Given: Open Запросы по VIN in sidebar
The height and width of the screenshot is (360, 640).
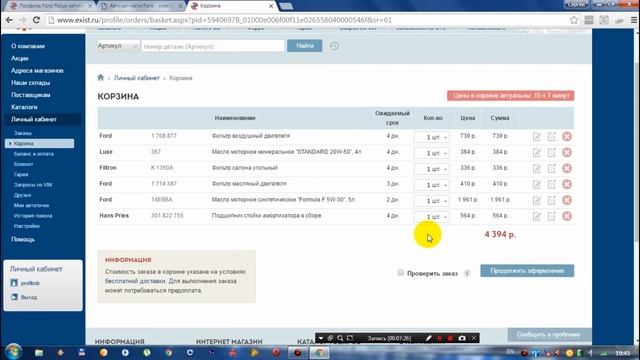Looking at the screenshot, I should point(33,185).
